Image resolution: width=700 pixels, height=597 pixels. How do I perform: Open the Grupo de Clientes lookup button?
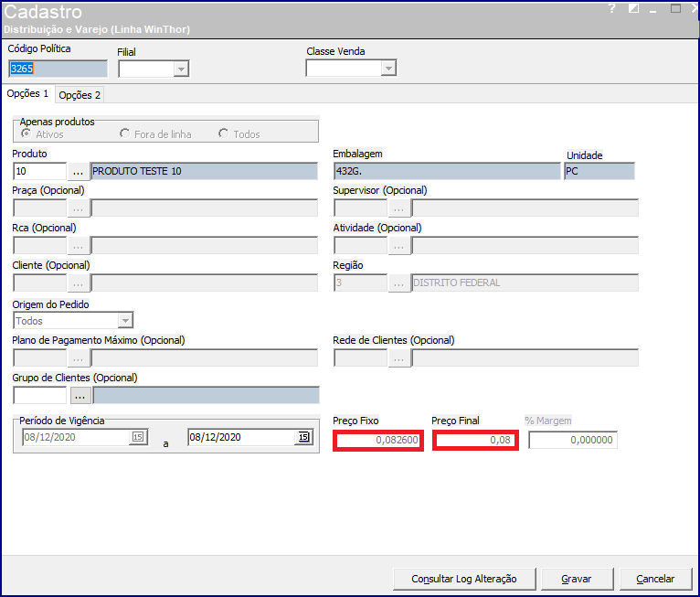point(80,396)
